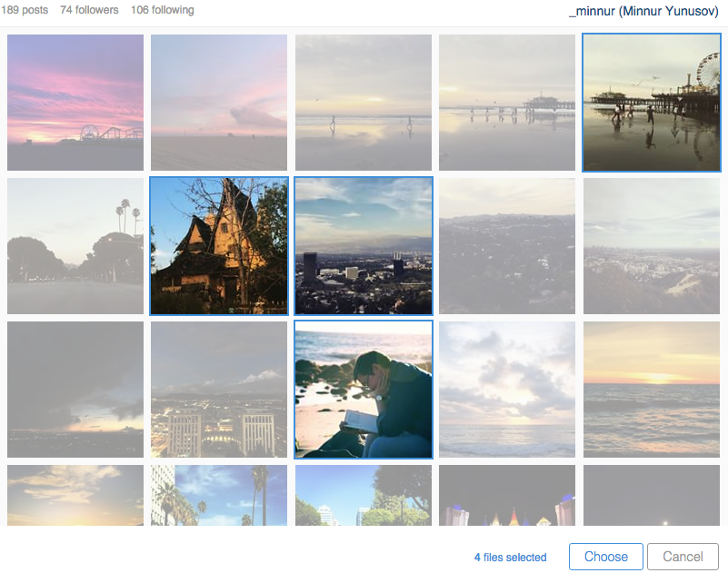Deselect the Ferris wheel pier photo
The image size is (728, 583).
pyautogui.click(x=651, y=103)
